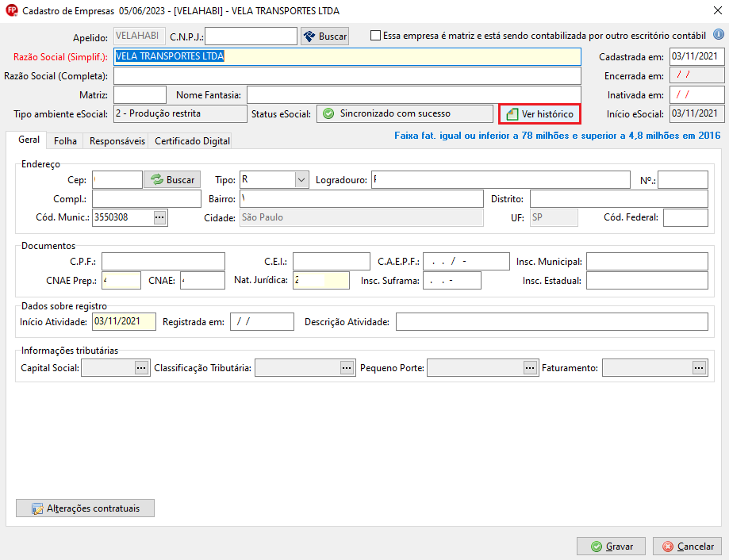Click the C.E.I. input field

tap(332, 261)
